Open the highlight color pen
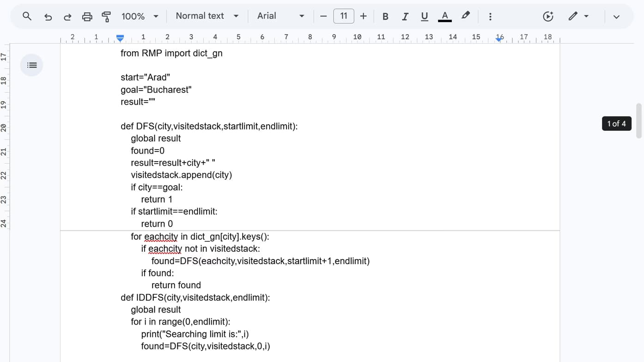Viewport: 644px width, 362px height. [466, 16]
